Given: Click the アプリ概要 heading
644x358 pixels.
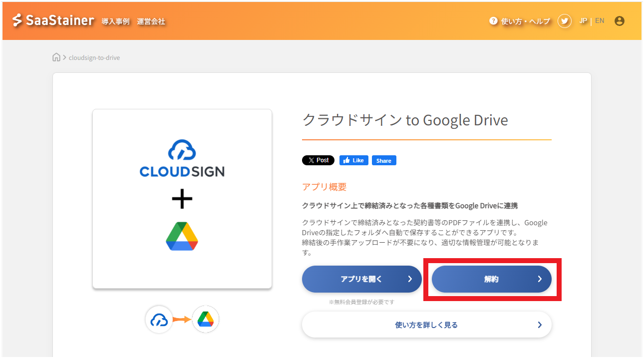Looking at the screenshot, I should point(324,187).
